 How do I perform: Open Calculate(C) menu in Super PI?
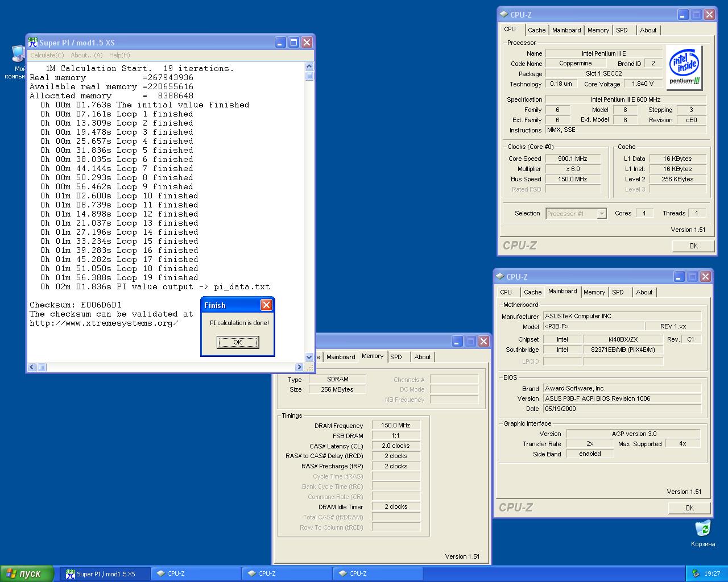[47, 55]
